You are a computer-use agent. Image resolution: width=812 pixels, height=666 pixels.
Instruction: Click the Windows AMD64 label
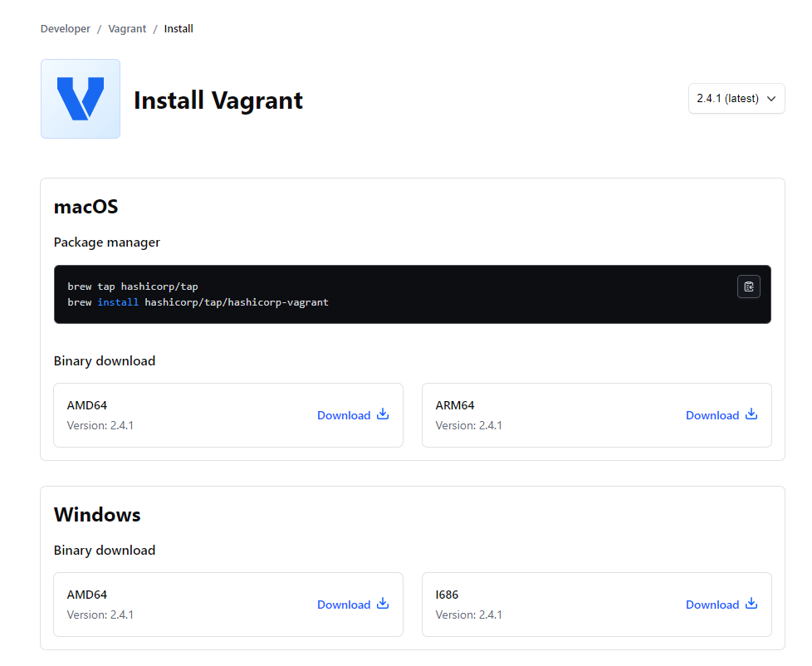[x=87, y=595]
